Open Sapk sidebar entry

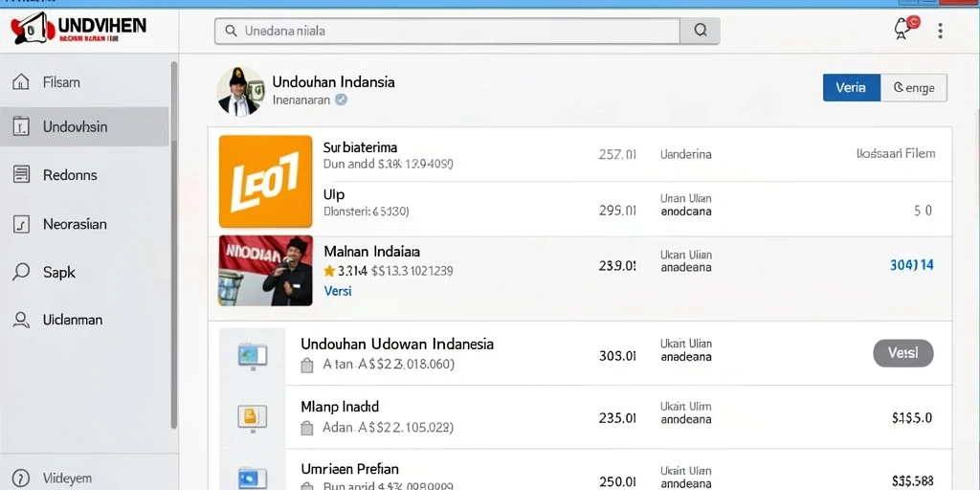point(84,272)
